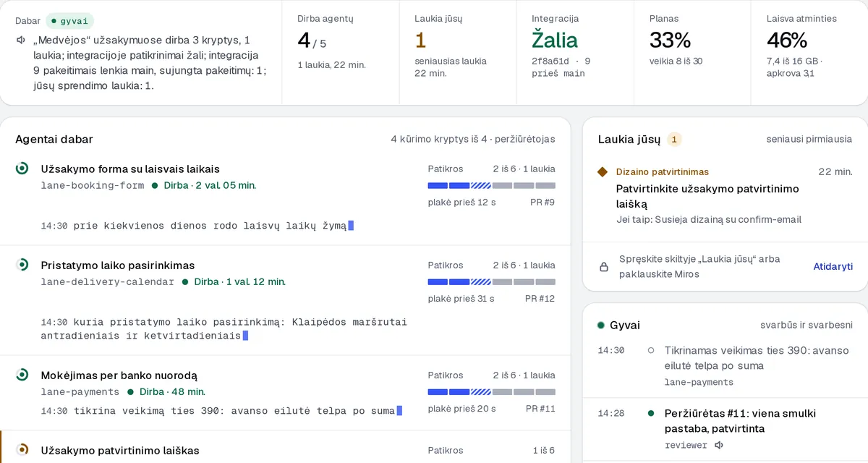868x463 pixels.
Task: Click the checks progress bar for lane-booking-form
Action: pos(492,185)
